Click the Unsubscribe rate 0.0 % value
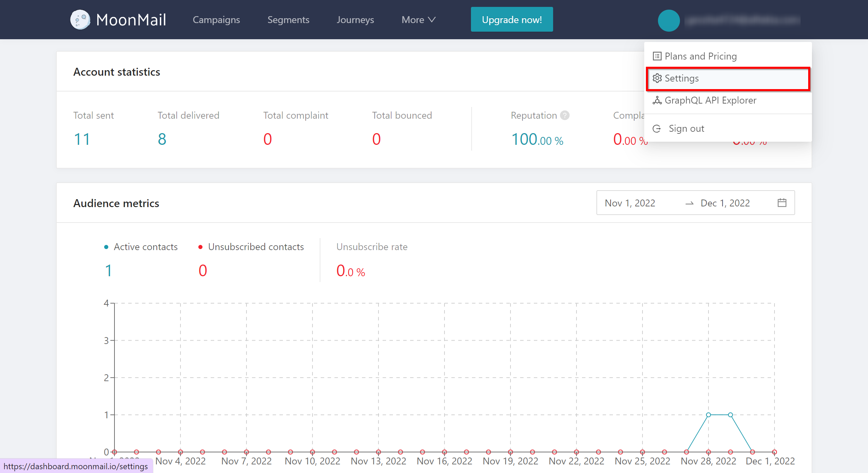This screenshot has height=473, width=868. 351,271
